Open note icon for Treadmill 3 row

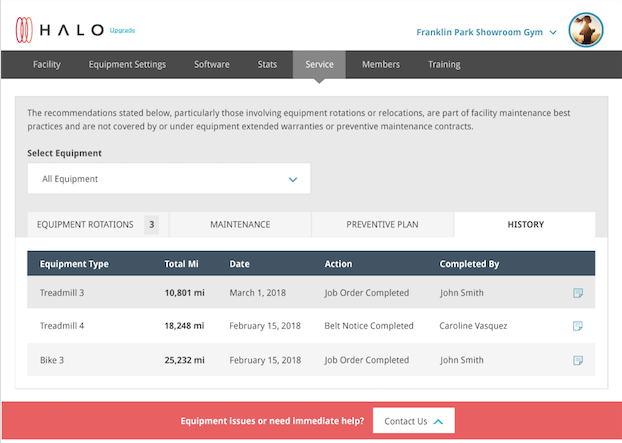tap(578, 293)
